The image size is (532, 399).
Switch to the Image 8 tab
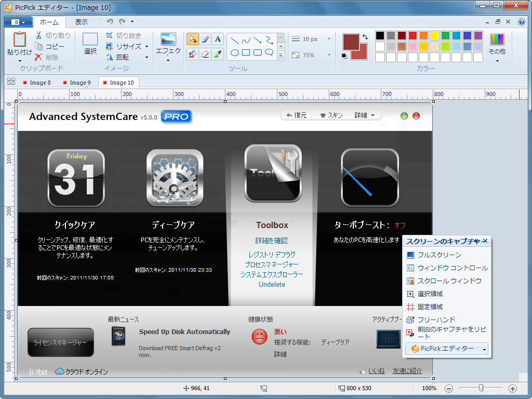click(37, 83)
